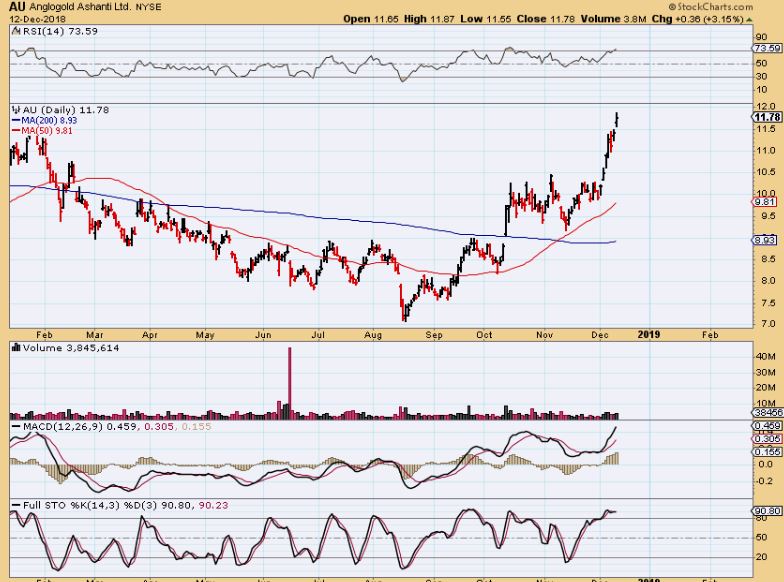Click the volume bars icon beside Volume label
Image resolution: width=784 pixels, height=582 pixels.
[x=16, y=348]
